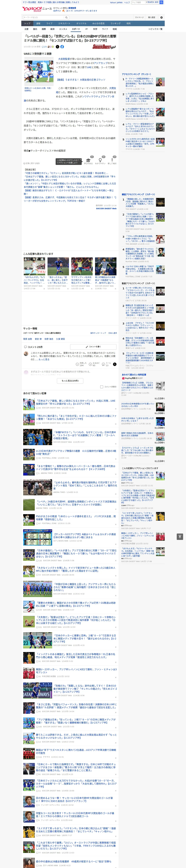Click the もっと見る(25件) button

point(70,381)
